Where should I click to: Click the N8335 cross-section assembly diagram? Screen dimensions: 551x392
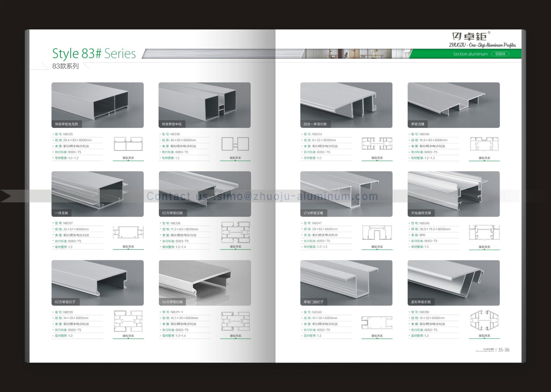(128, 144)
